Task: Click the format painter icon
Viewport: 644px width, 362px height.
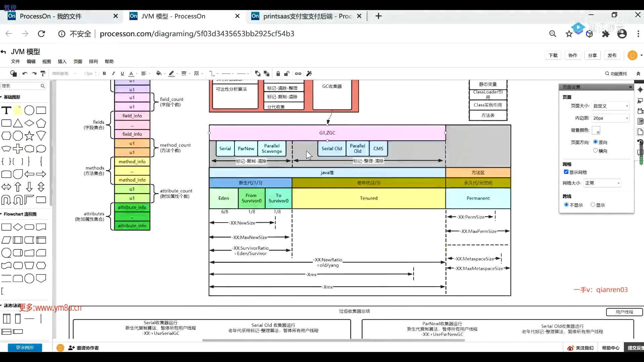Action: [x=43, y=73]
